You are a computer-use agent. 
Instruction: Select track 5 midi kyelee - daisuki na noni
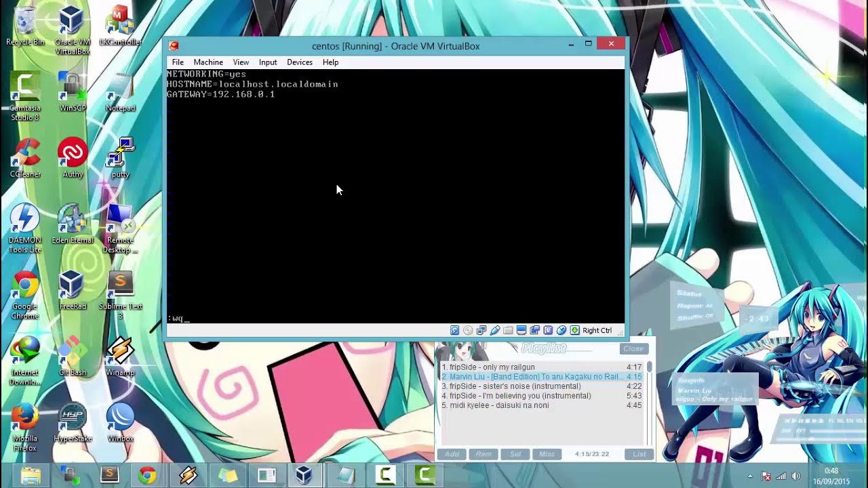[542, 405]
